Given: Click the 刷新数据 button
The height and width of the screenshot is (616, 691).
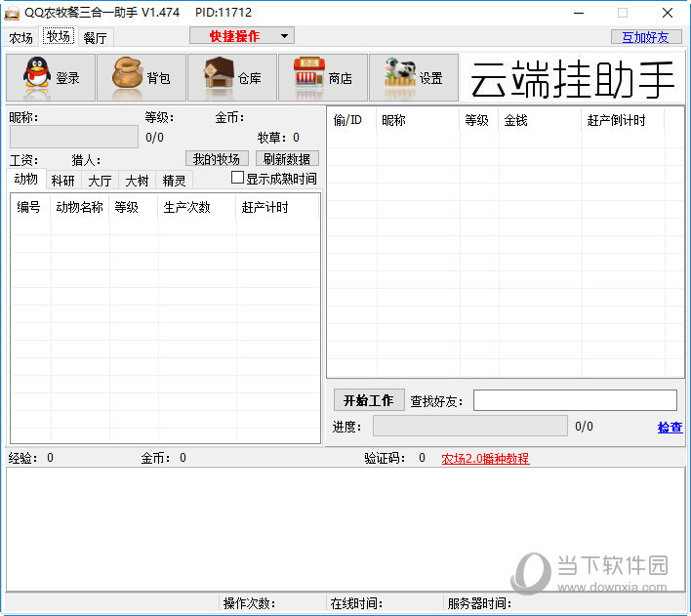Looking at the screenshot, I should [287, 159].
